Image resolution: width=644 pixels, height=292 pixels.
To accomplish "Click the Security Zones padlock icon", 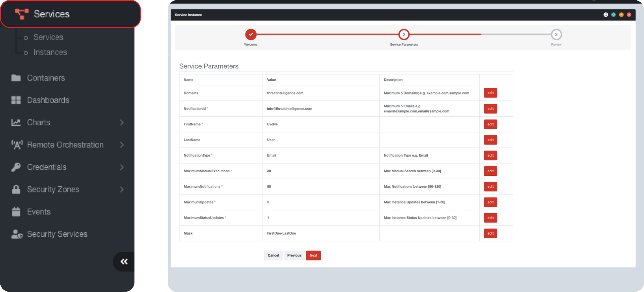I will [x=16, y=189].
